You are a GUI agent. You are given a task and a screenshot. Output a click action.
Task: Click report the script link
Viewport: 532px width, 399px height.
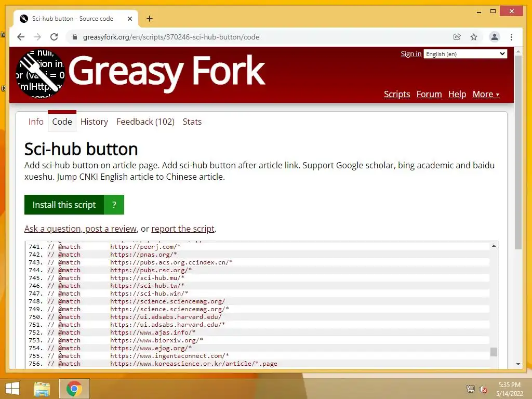click(x=183, y=229)
